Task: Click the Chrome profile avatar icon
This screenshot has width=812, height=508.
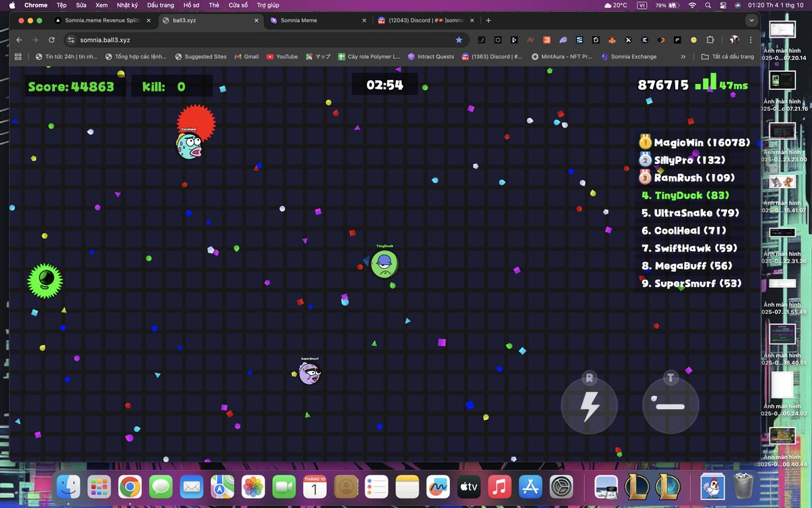Action: (734, 39)
